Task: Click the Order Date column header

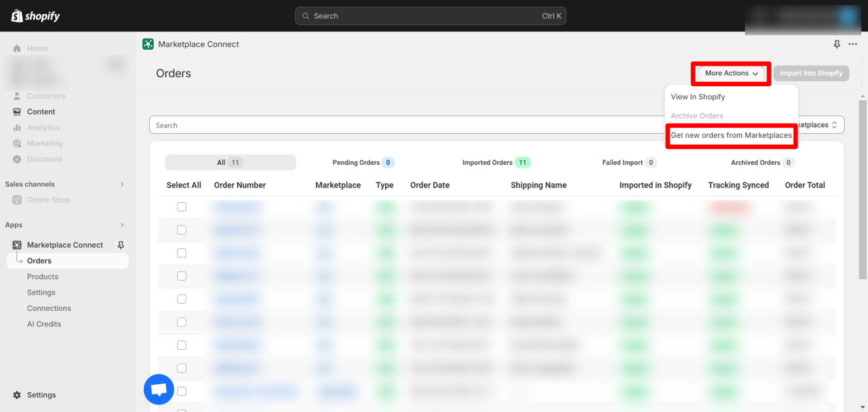Action: coord(430,185)
